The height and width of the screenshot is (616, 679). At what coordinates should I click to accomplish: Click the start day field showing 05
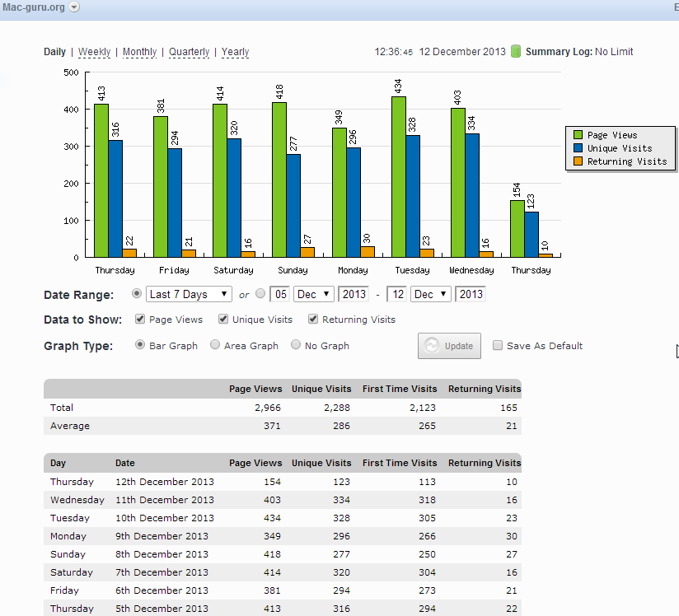pos(280,294)
